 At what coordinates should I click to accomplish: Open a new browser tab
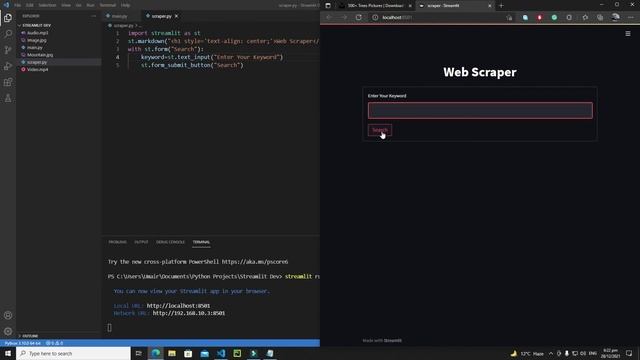pyautogui.click(x=501, y=6)
